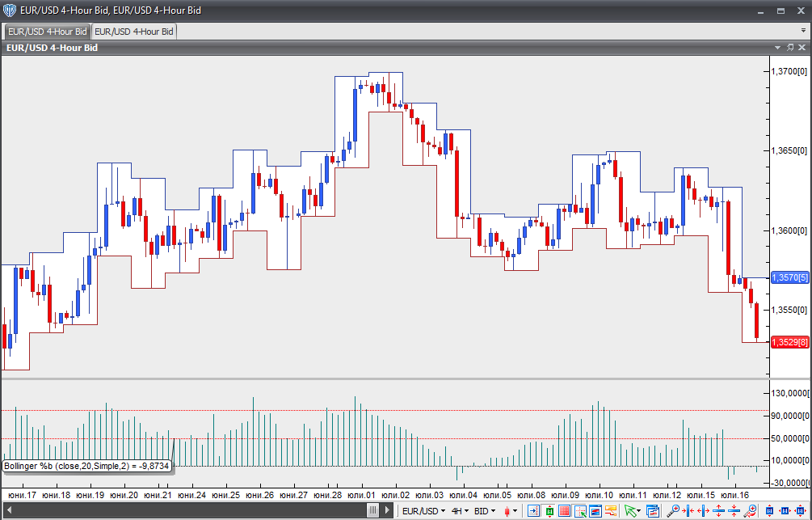Click the vertical compress arrows icon
This screenshot has height=520, width=812.
pos(734,511)
